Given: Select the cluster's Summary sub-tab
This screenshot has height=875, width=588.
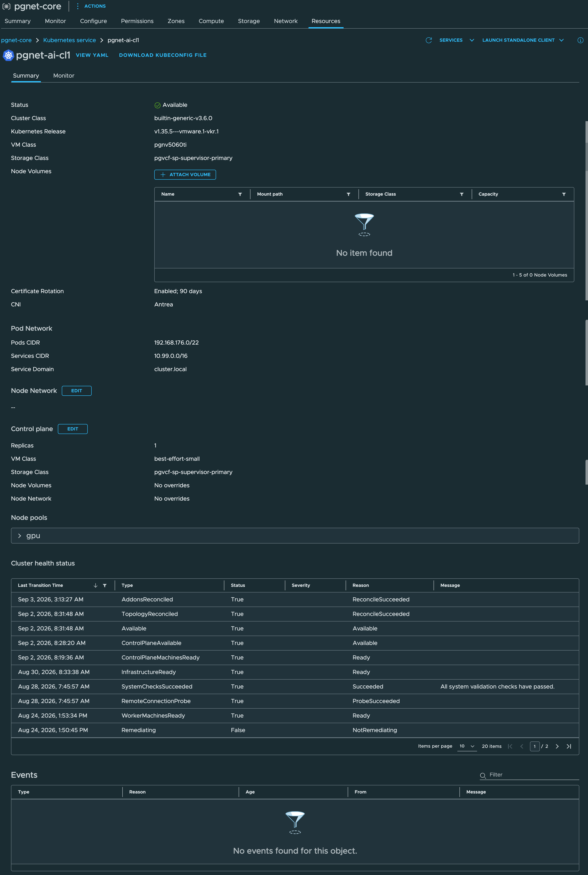Looking at the screenshot, I should [26, 76].
